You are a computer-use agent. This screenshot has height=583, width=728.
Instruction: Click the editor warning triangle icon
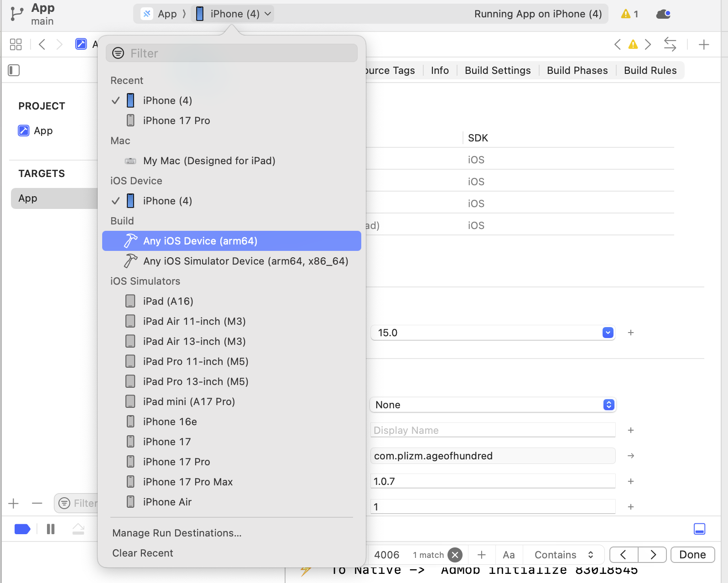(633, 44)
